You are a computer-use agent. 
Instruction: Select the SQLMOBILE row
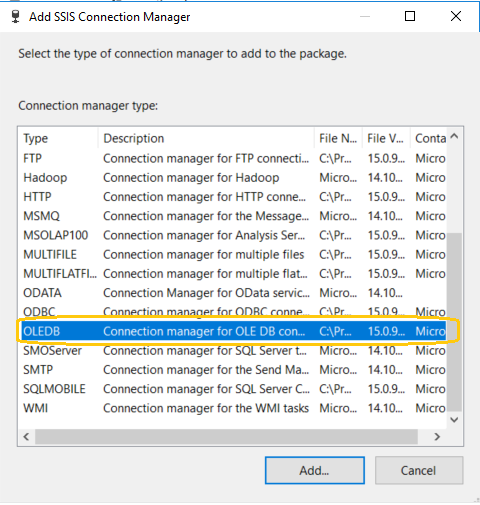point(233,389)
